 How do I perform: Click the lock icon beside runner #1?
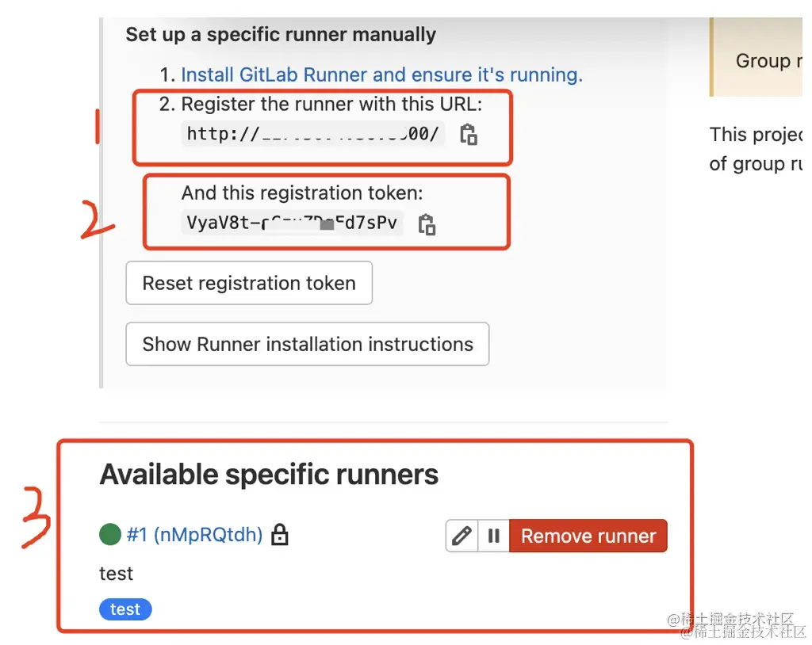(279, 536)
